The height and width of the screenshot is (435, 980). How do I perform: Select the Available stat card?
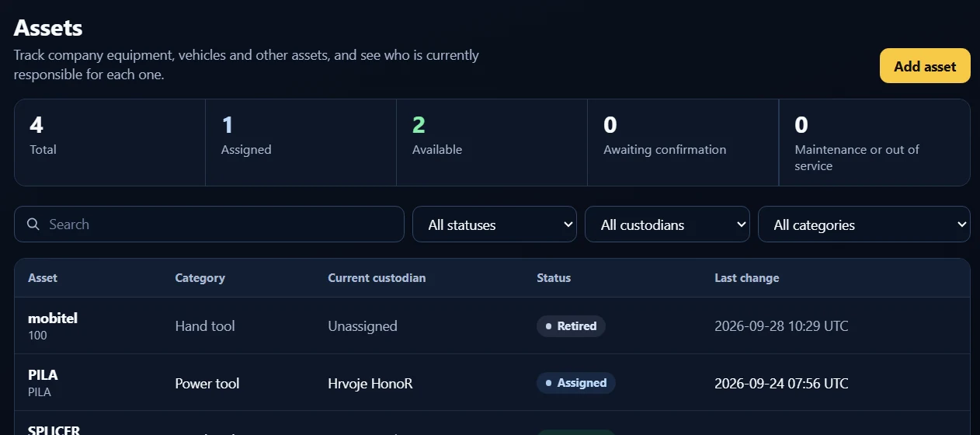492,142
